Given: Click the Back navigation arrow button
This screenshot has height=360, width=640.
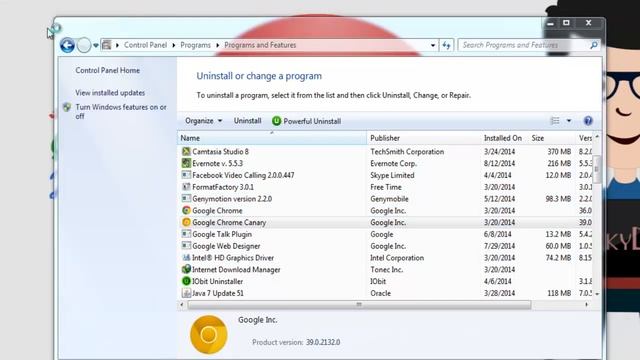Looking at the screenshot, I should 67,45.
